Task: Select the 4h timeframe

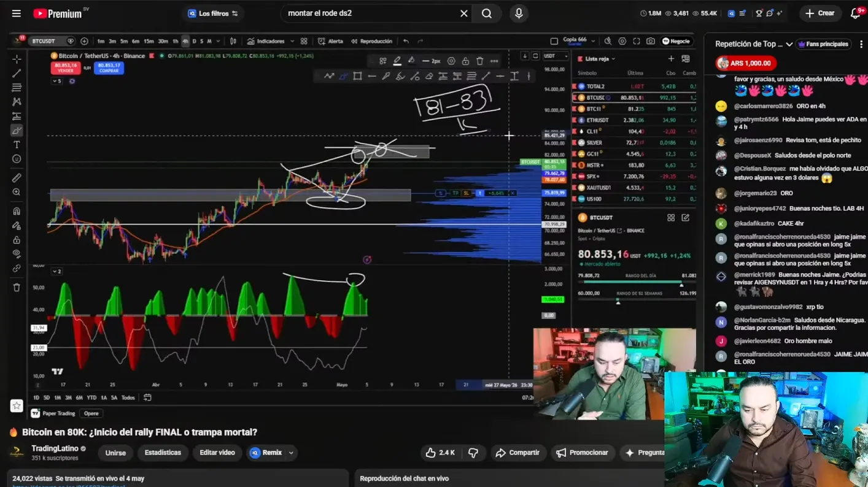Action: (x=185, y=41)
